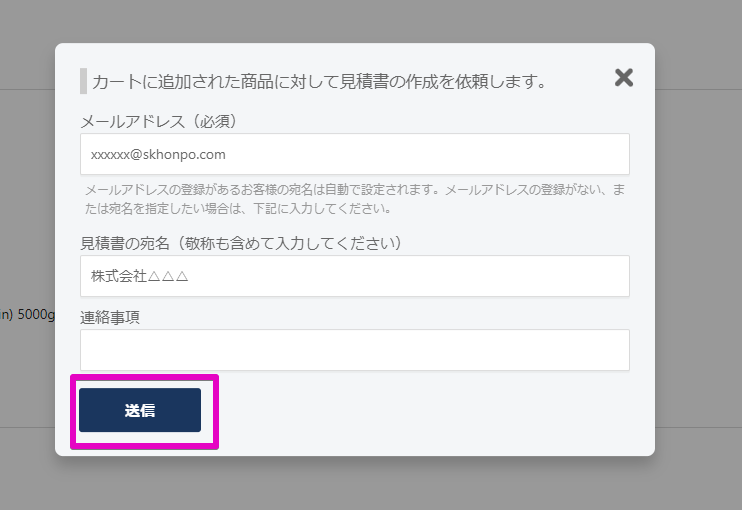The width and height of the screenshot is (742, 510).
Task: Click the dimmed backdrop right of the dialog
Action: click(698, 250)
